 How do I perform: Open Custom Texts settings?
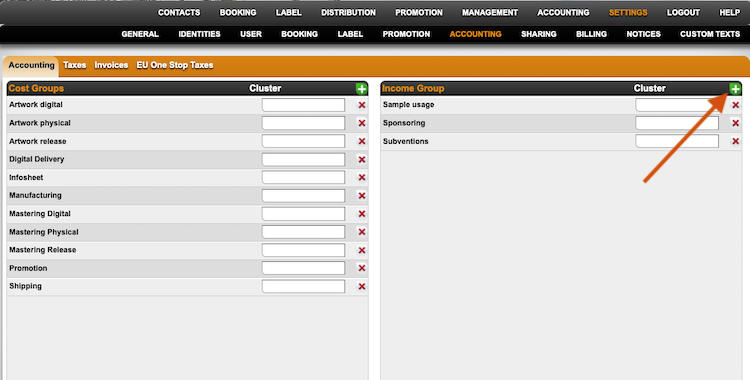[x=710, y=34]
